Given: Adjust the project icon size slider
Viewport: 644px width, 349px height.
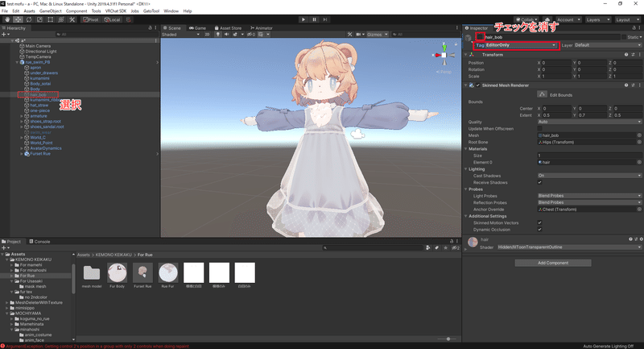Looking at the screenshot, I should click(x=448, y=339).
